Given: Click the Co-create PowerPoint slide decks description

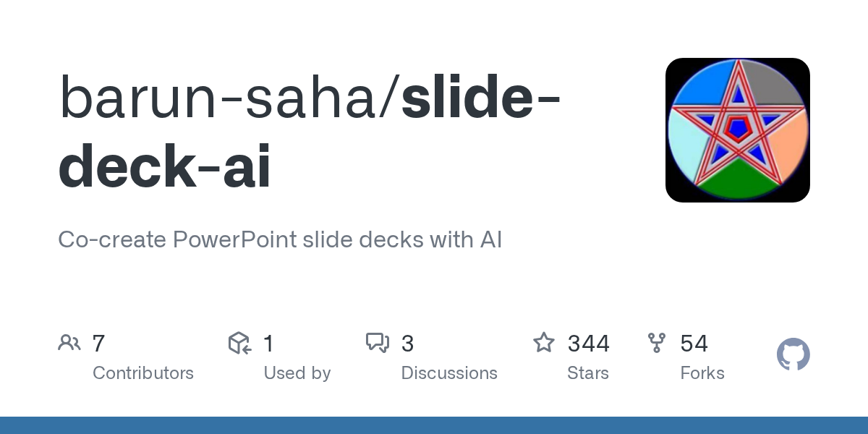Looking at the screenshot, I should (280, 239).
